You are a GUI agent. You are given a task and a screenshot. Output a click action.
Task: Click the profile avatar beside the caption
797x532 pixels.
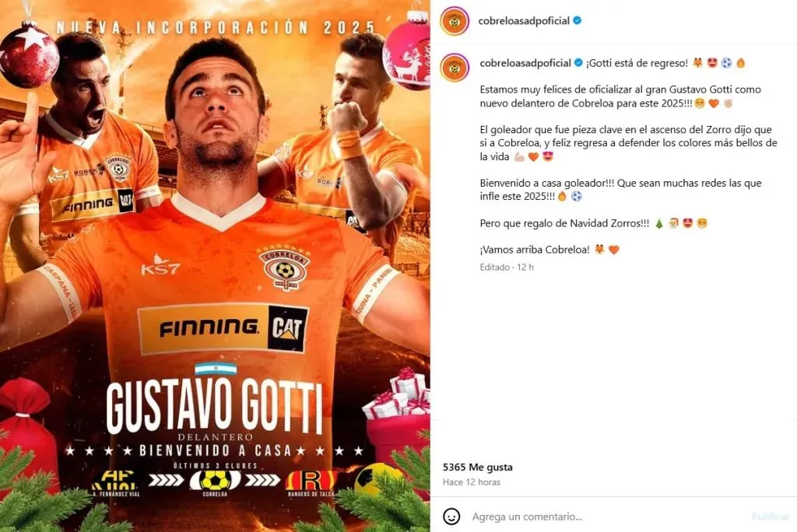tap(455, 68)
